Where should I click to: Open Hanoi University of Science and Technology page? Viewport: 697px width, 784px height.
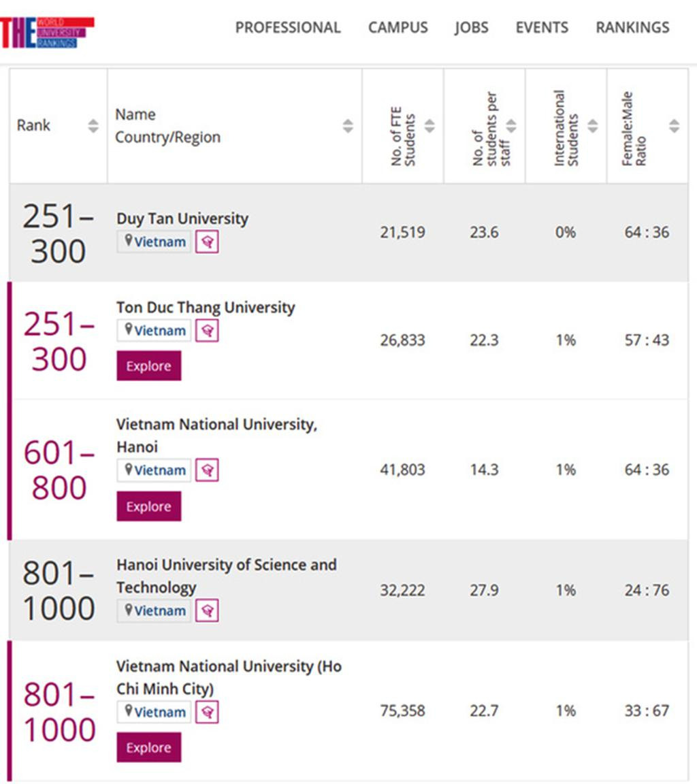click(226, 575)
